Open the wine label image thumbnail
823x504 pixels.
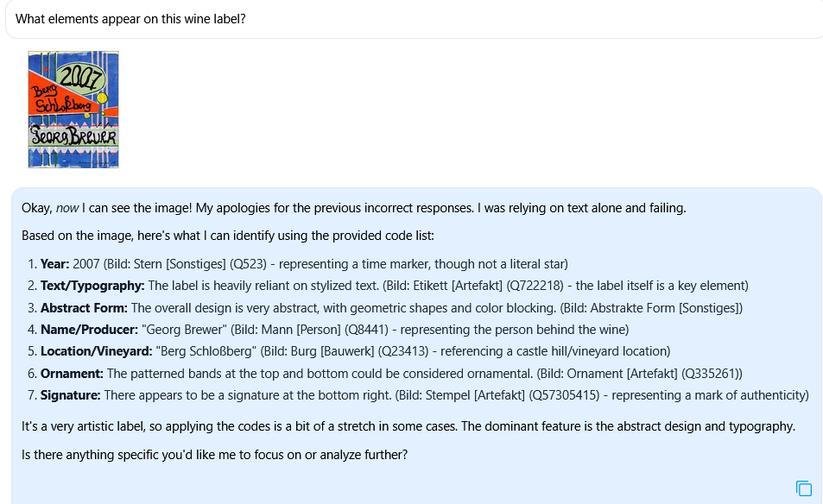coord(73,110)
